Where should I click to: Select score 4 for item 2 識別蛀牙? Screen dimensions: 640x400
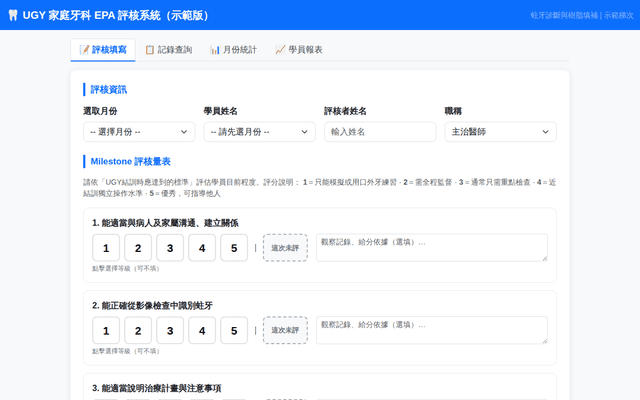pos(202,330)
